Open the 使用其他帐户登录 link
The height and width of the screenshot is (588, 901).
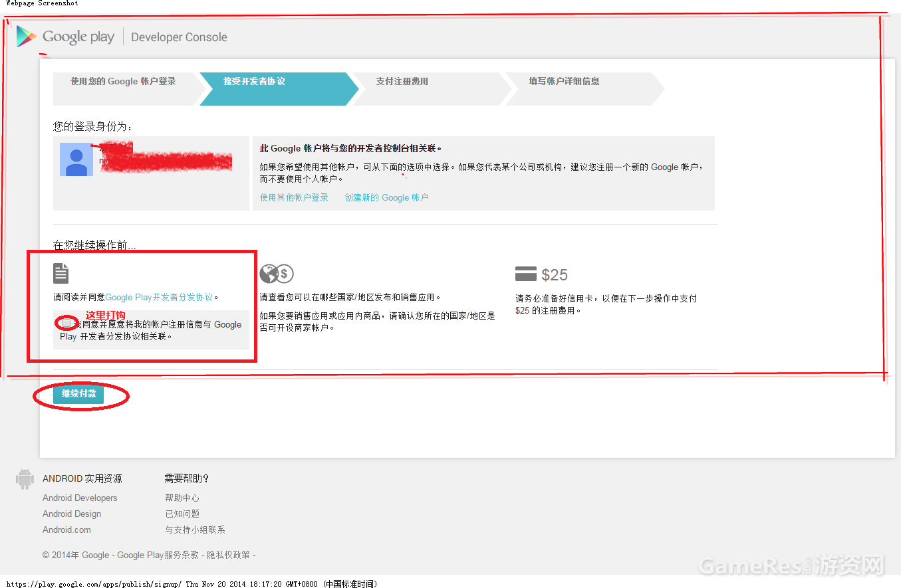click(x=295, y=197)
